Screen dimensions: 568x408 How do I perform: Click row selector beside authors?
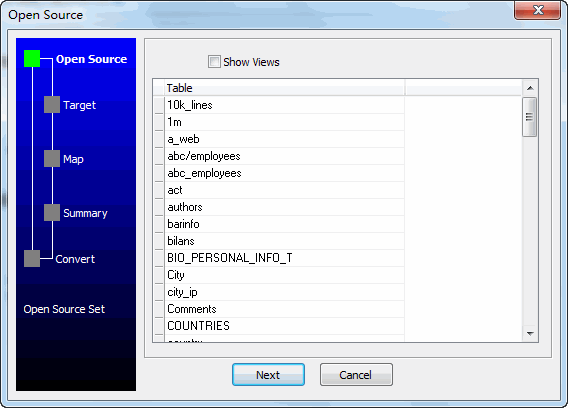159,207
